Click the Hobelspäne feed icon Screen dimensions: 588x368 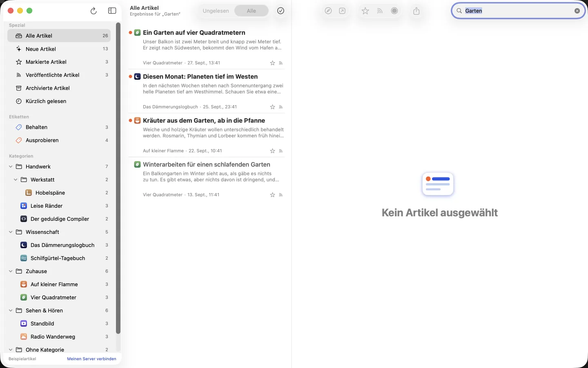point(29,193)
